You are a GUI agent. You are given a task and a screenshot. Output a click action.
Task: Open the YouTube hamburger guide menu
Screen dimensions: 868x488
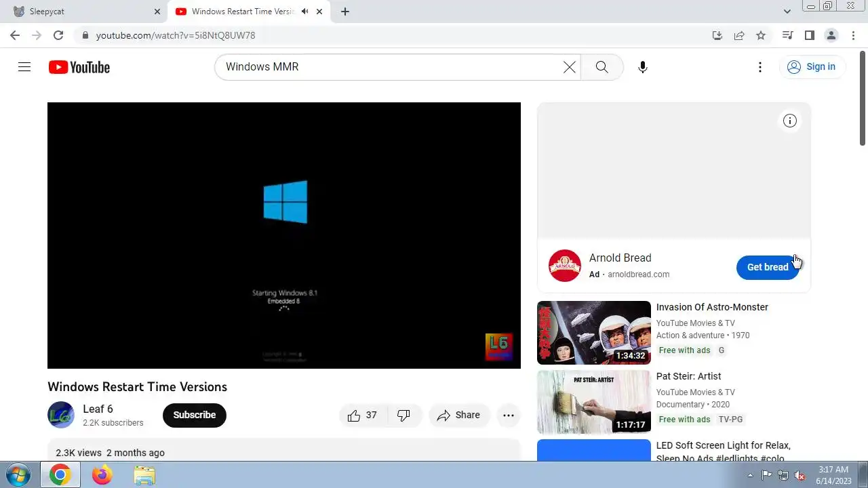coord(24,66)
